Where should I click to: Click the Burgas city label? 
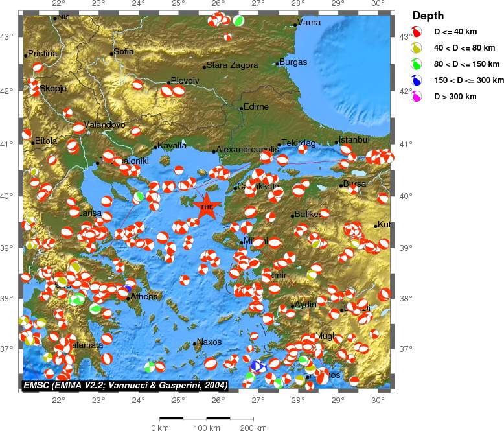293,62
